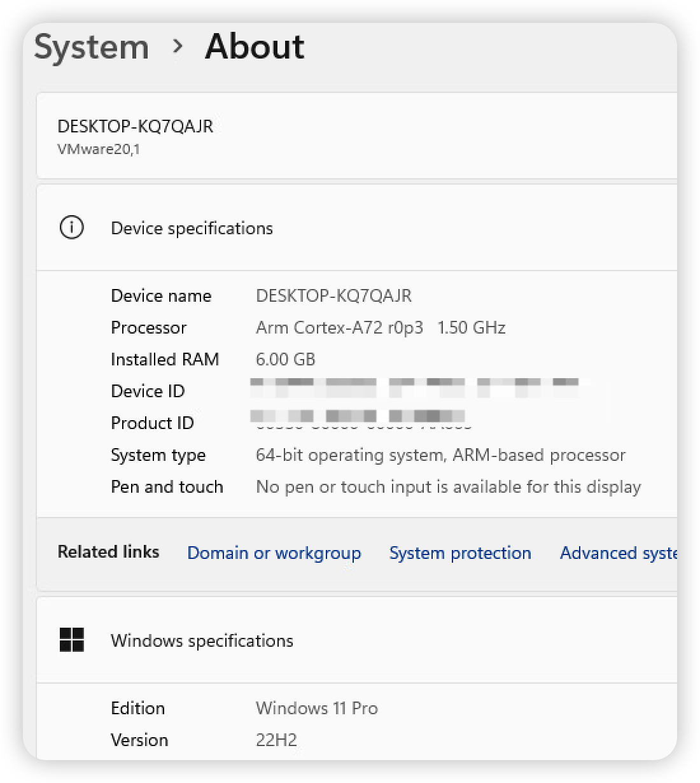The height and width of the screenshot is (783, 700).
Task: Select the 22H2 version value
Action: 276,740
